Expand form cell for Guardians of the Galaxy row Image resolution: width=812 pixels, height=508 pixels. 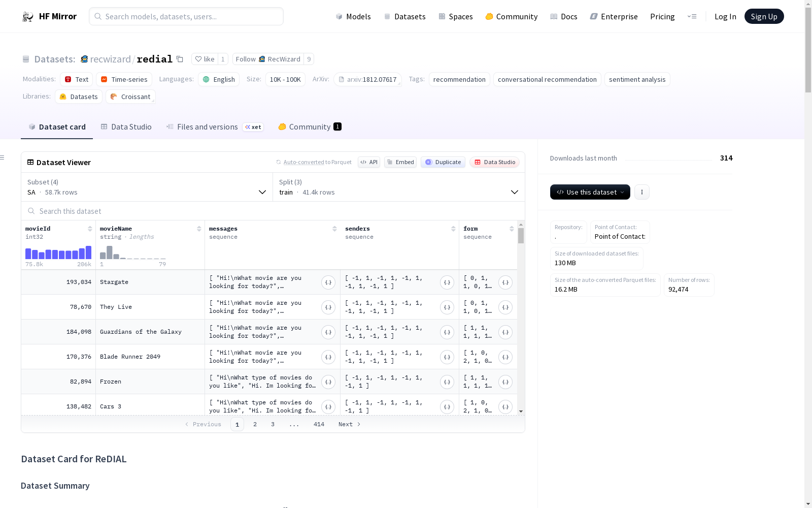pos(505,332)
